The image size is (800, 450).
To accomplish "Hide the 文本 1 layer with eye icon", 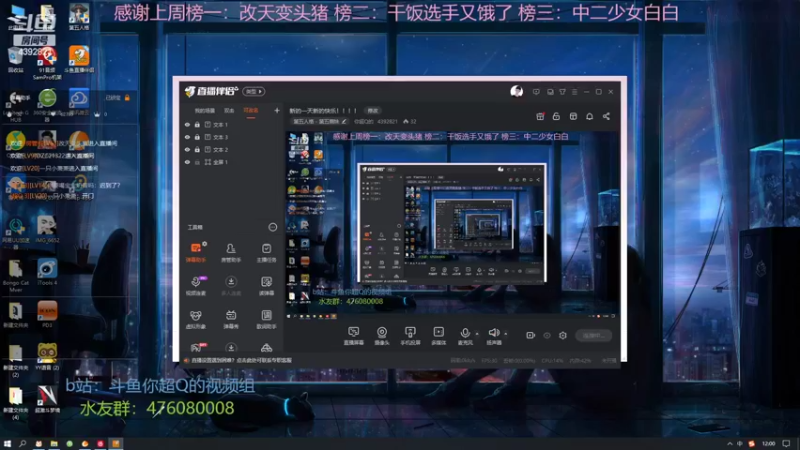I will [187, 124].
